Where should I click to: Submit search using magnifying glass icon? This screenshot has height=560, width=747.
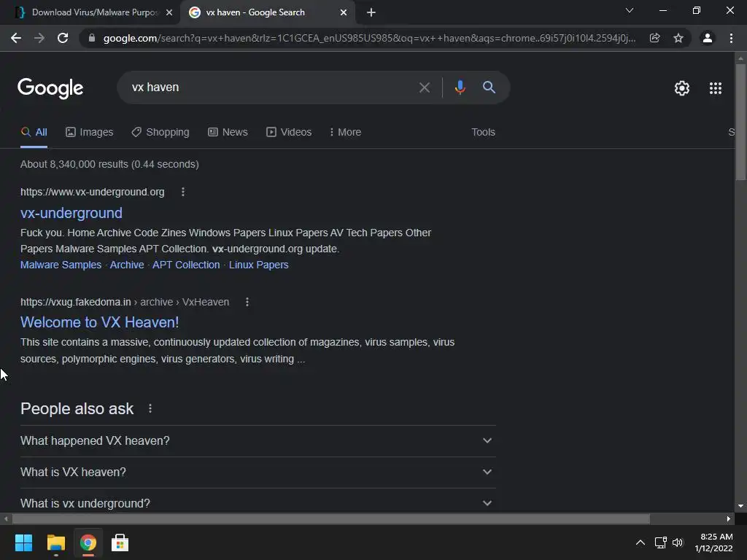pyautogui.click(x=489, y=87)
